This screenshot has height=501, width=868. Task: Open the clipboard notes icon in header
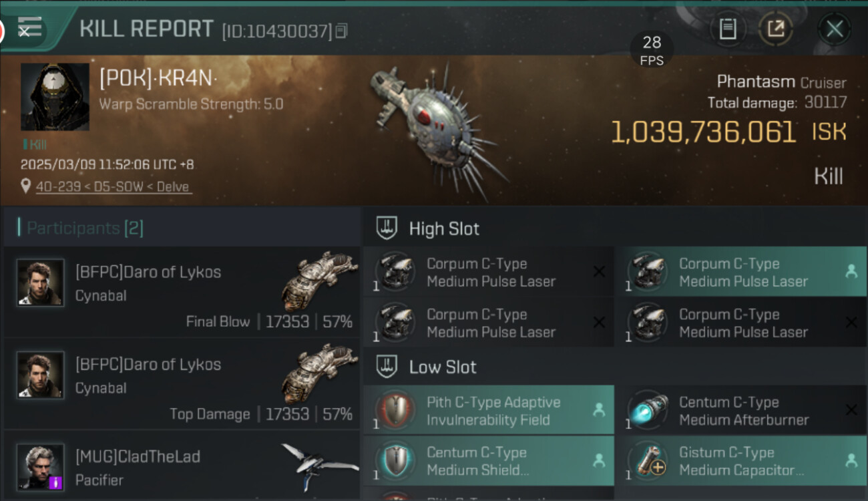pyautogui.click(x=728, y=29)
